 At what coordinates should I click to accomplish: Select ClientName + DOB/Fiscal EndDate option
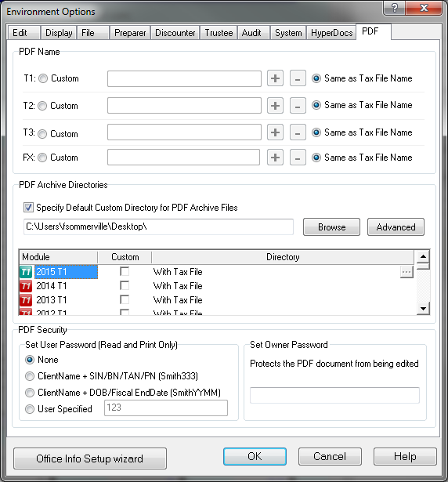30,393
